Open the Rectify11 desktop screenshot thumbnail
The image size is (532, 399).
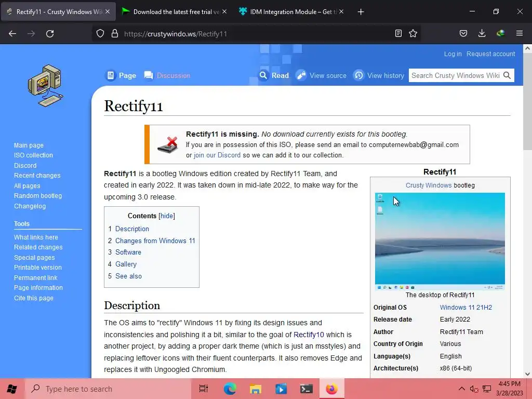pos(440,241)
